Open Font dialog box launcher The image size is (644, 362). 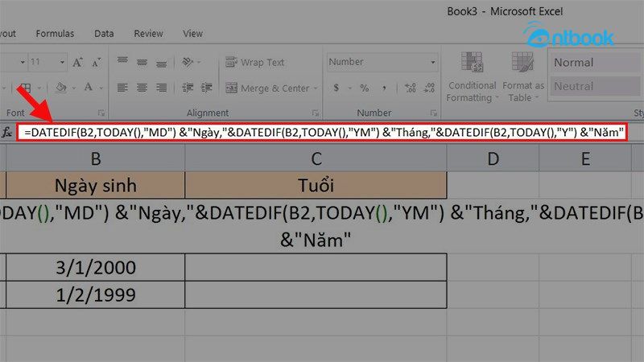pyautogui.click(x=101, y=113)
